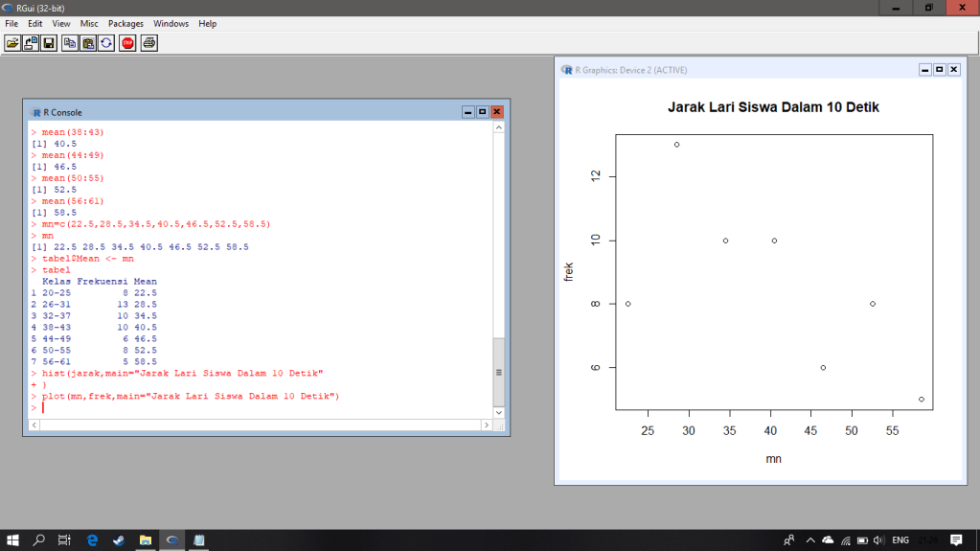Click the R Console command prompt line
The height and width of the screenshot is (551, 980).
(259, 407)
